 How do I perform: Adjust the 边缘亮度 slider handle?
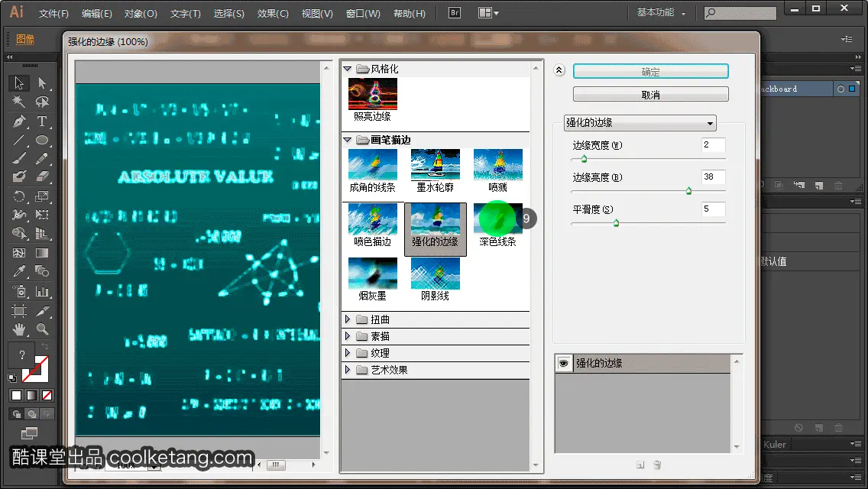(688, 191)
